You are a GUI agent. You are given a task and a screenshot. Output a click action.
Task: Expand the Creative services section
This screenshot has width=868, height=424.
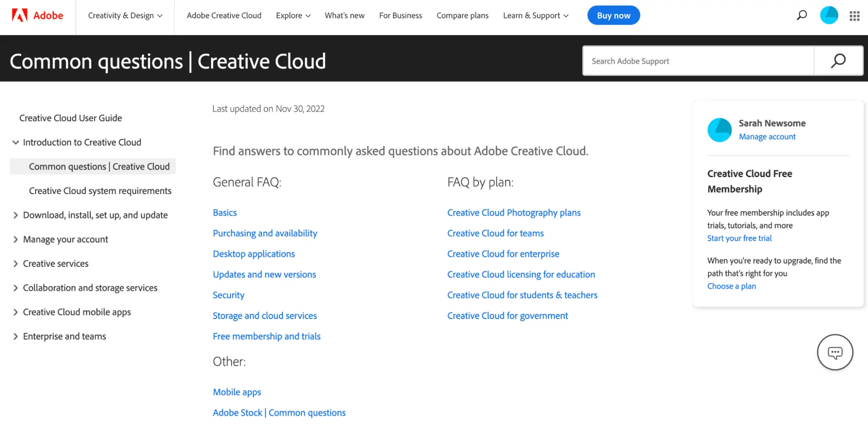(16, 264)
